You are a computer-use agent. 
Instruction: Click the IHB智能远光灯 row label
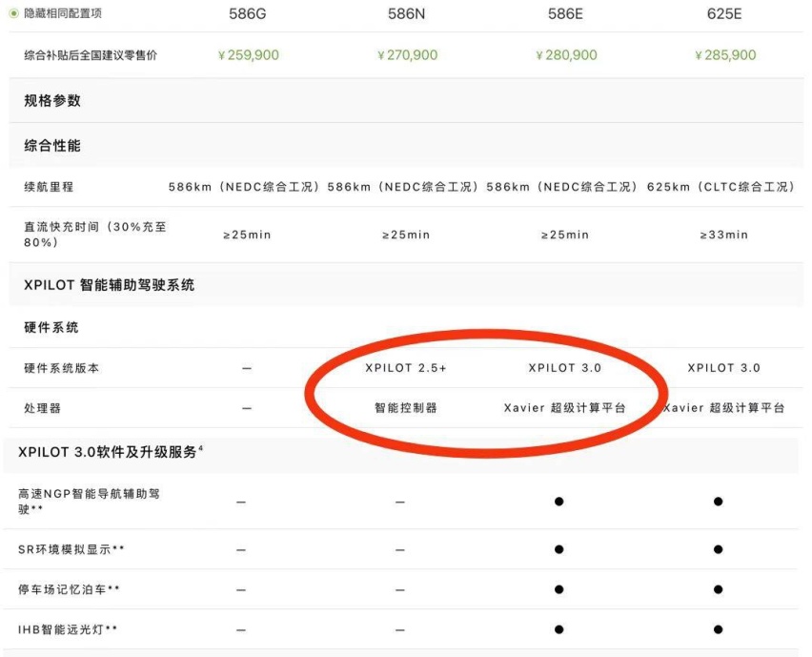68,629
